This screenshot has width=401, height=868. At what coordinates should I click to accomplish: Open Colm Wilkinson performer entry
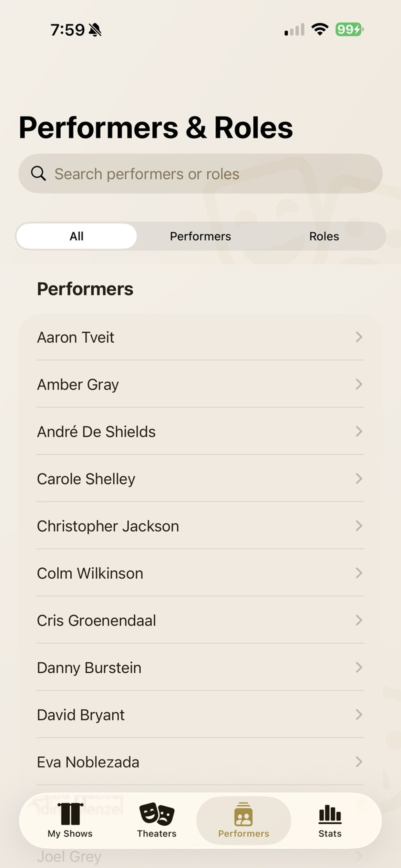point(200,573)
